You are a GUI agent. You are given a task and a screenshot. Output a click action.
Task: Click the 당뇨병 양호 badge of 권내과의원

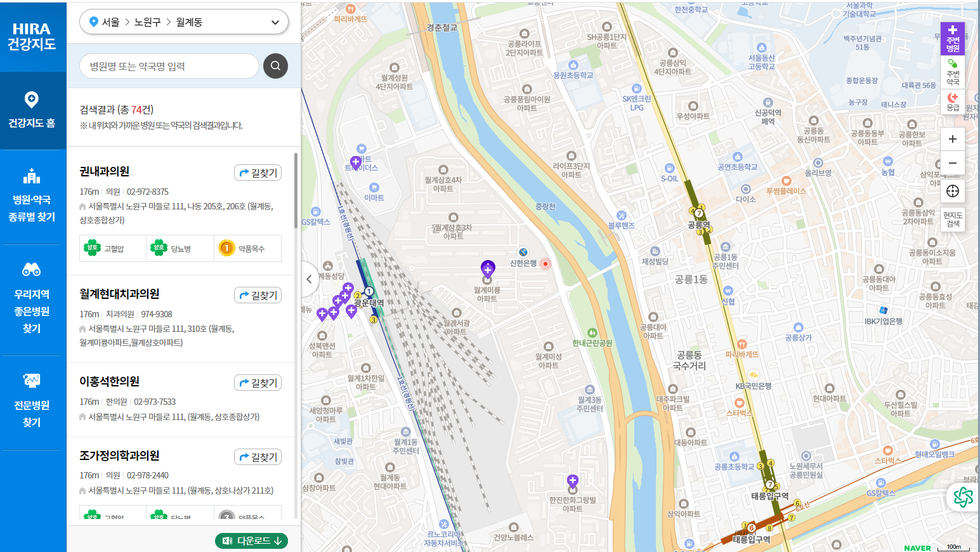[x=180, y=248]
